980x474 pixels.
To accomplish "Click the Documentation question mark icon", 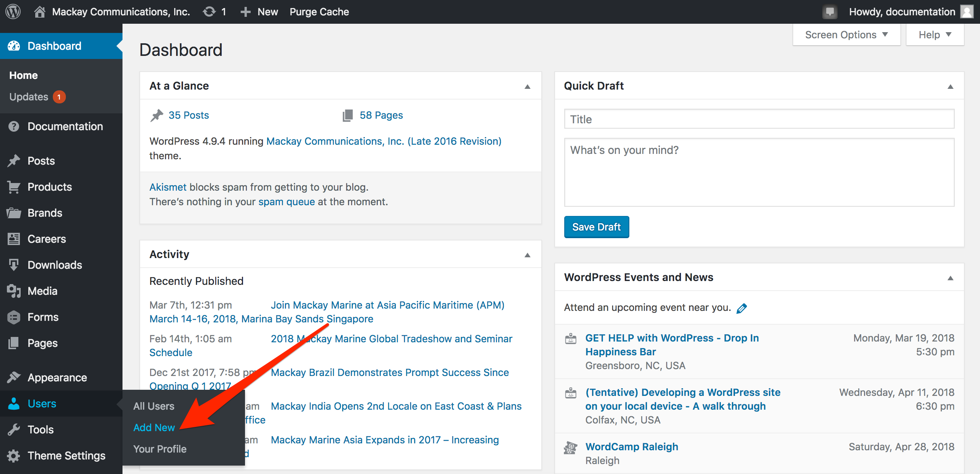I will point(14,126).
